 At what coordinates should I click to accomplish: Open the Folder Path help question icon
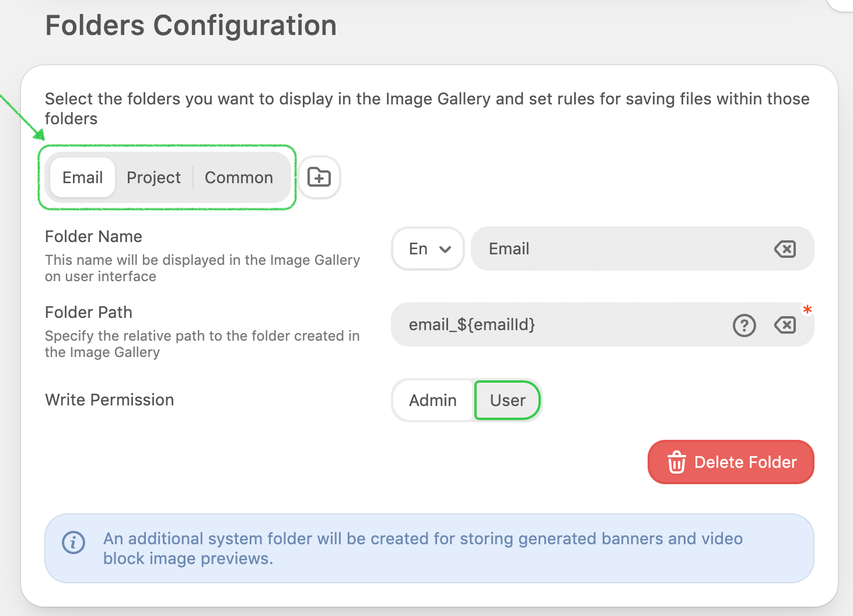744,325
